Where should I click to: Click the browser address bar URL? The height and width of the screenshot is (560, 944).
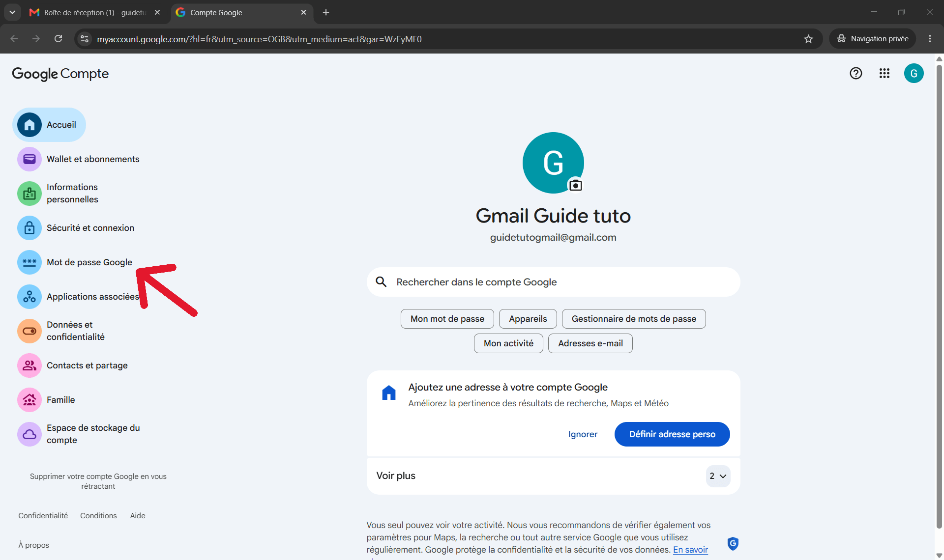[x=259, y=39]
